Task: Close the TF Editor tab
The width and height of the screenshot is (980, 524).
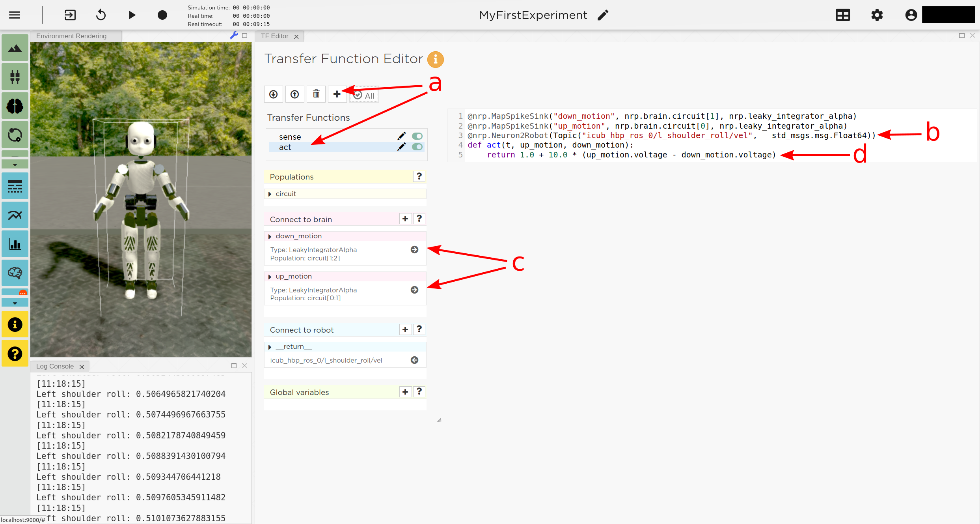Action: (296, 37)
